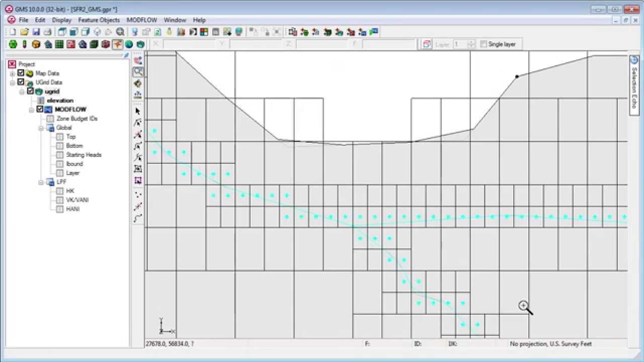644x362 pixels.
Task: Pick the 2D Grid module red icon
Action: coord(71,44)
